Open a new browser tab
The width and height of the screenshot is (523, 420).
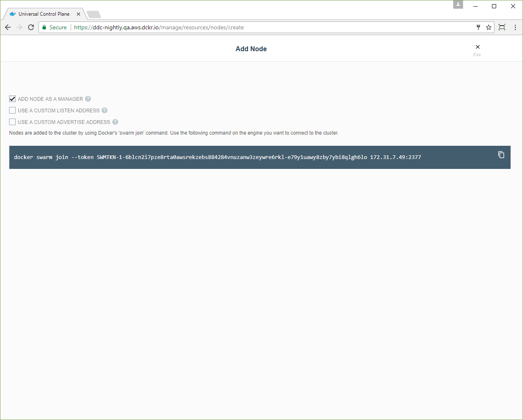point(94,14)
